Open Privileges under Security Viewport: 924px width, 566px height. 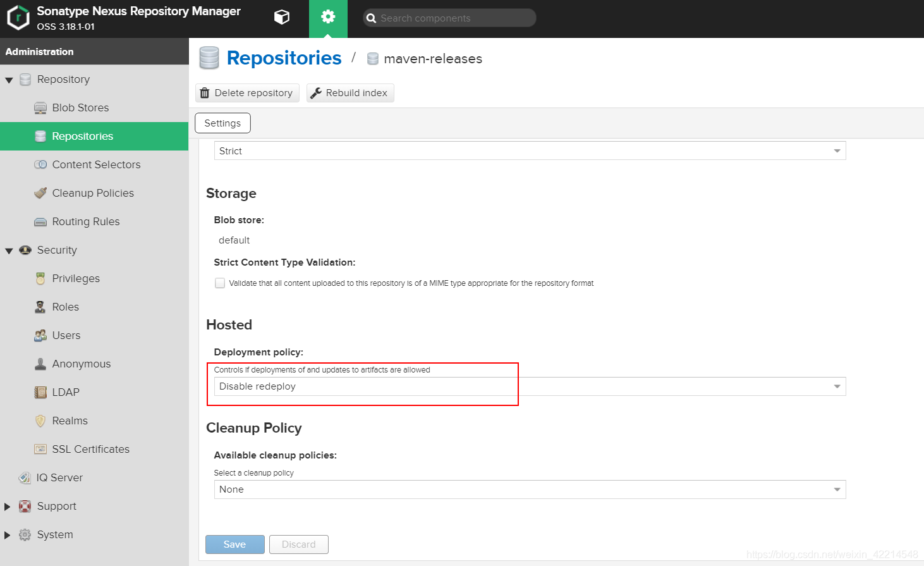pos(77,278)
